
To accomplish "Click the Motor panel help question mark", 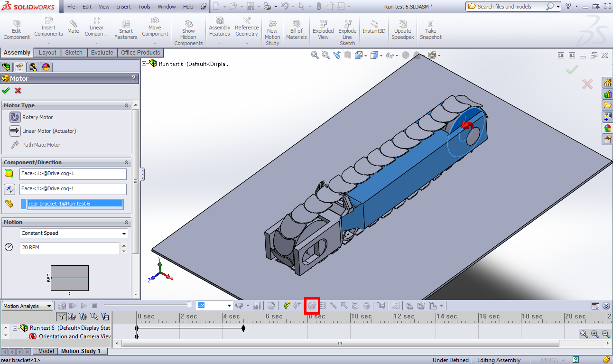I will [x=133, y=79].
